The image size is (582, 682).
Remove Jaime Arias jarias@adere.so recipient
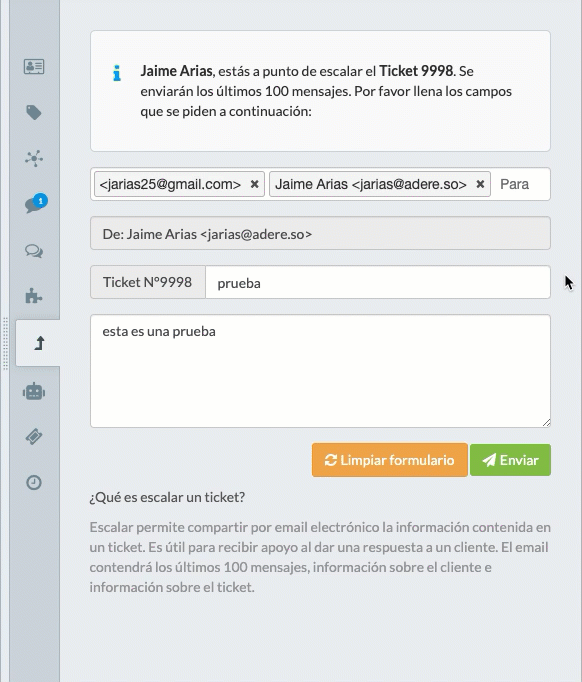tap(480, 184)
